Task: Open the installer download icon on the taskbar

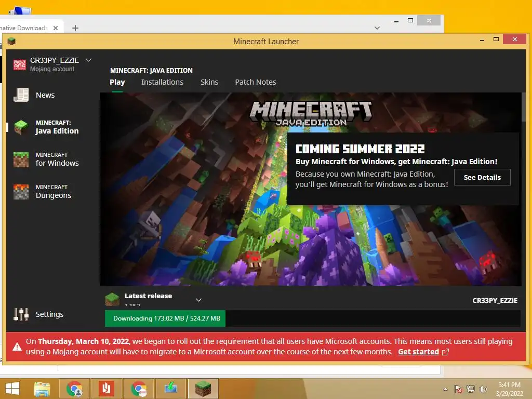Action: (x=170, y=389)
